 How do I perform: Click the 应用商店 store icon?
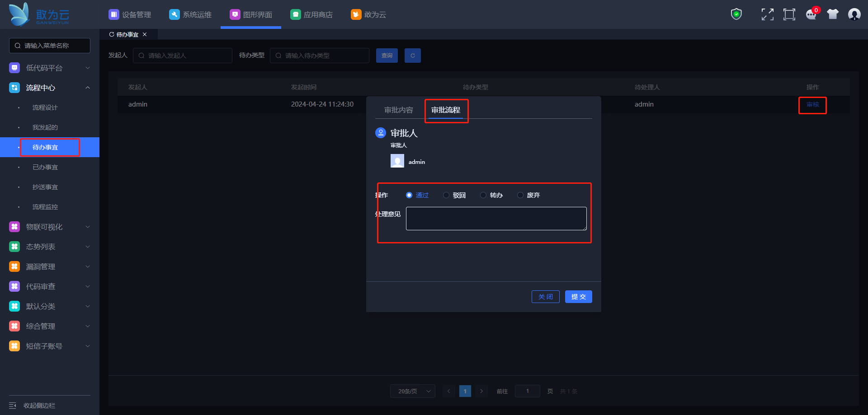coord(295,14)
